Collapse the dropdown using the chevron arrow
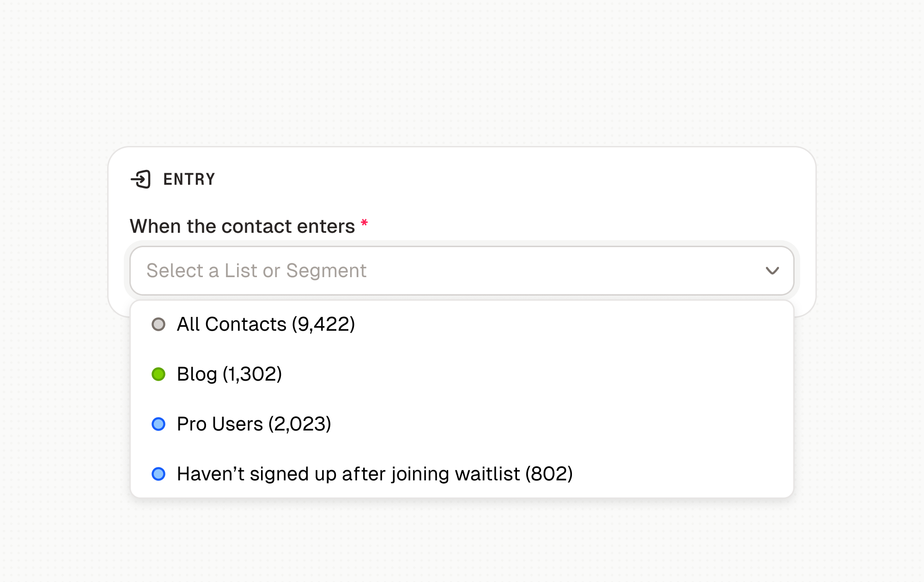 pos(772,271)
